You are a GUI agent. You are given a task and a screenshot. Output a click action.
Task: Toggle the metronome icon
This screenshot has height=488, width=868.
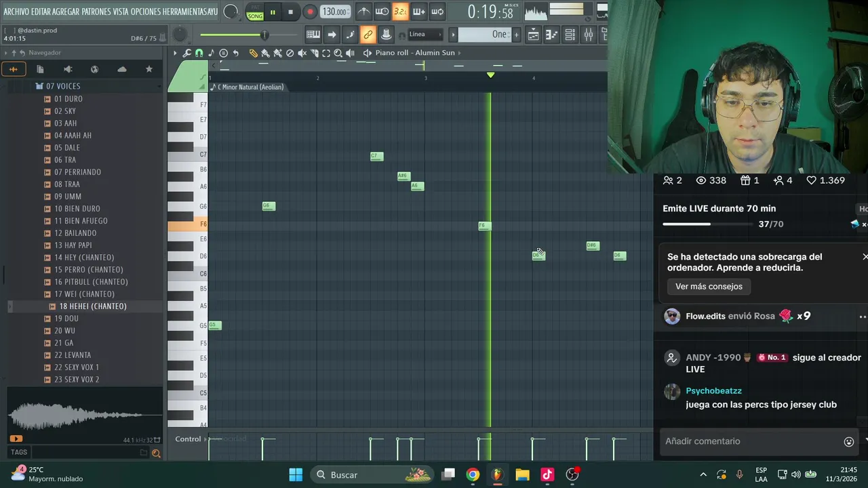[x=364, y=12]
